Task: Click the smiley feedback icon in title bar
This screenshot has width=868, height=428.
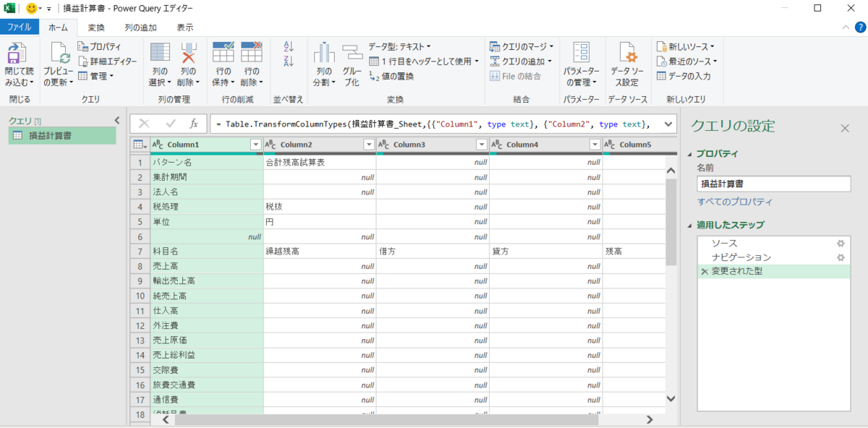Action: 32,9
